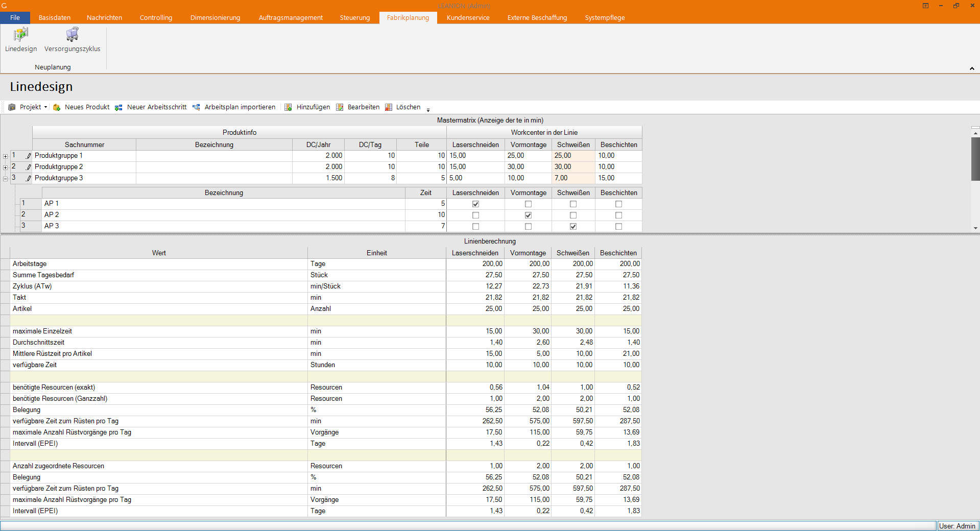Click pencil edit icon for Produktgruppe 3

click(x=29, y=178)
